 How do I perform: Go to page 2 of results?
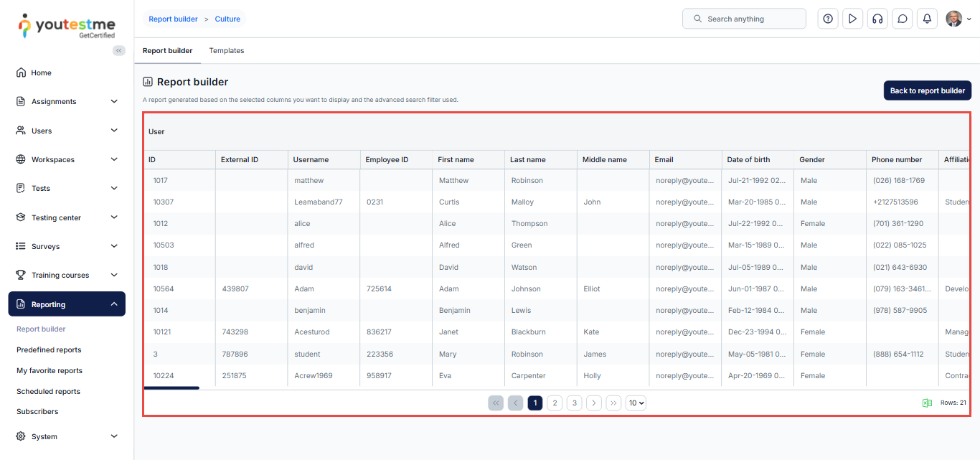pyautogui.click(x=555, y=403)
